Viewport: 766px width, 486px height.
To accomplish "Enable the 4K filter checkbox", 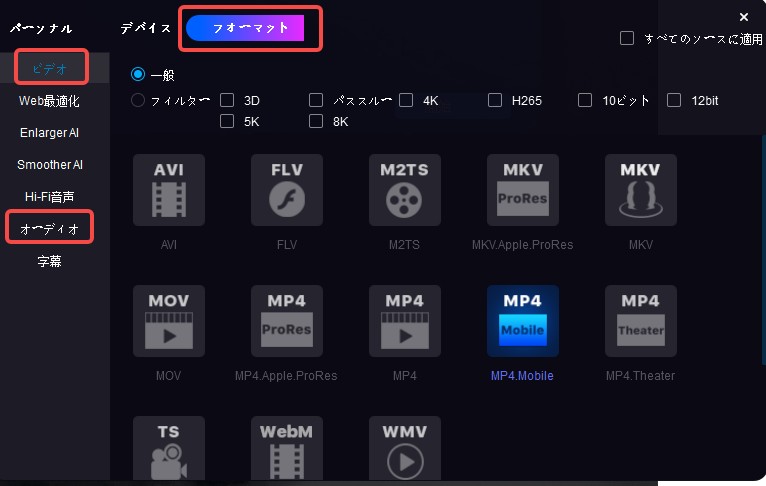I will 407,100.
